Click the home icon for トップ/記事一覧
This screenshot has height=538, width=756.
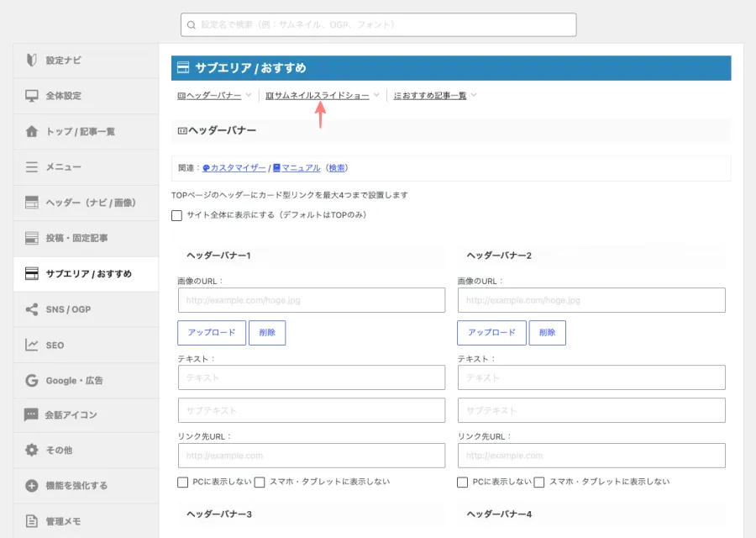[x=31, y=131]
